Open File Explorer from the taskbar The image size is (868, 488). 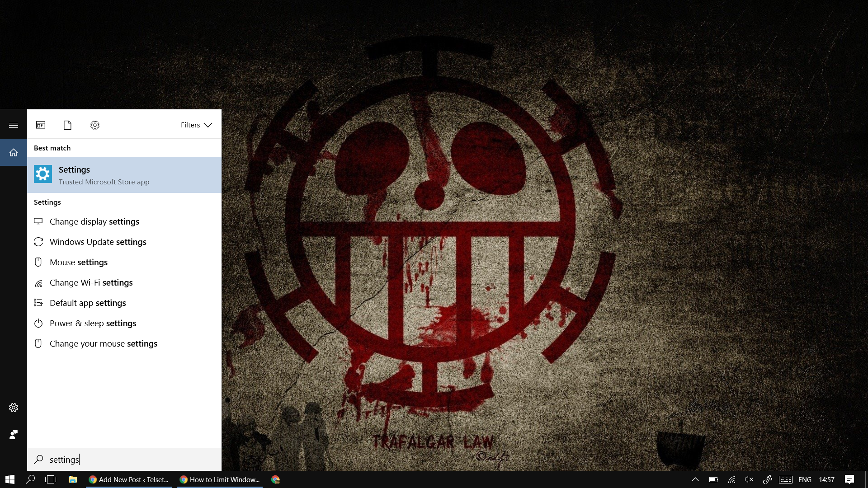coord(72,479)
